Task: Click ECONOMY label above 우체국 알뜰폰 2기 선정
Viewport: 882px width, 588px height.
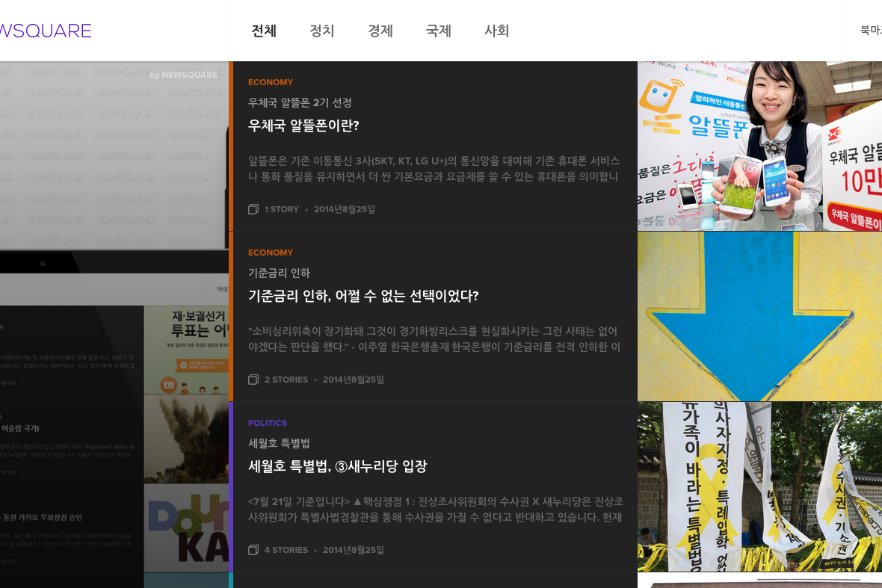Action: pyautogui.click(x=271, y=82)
